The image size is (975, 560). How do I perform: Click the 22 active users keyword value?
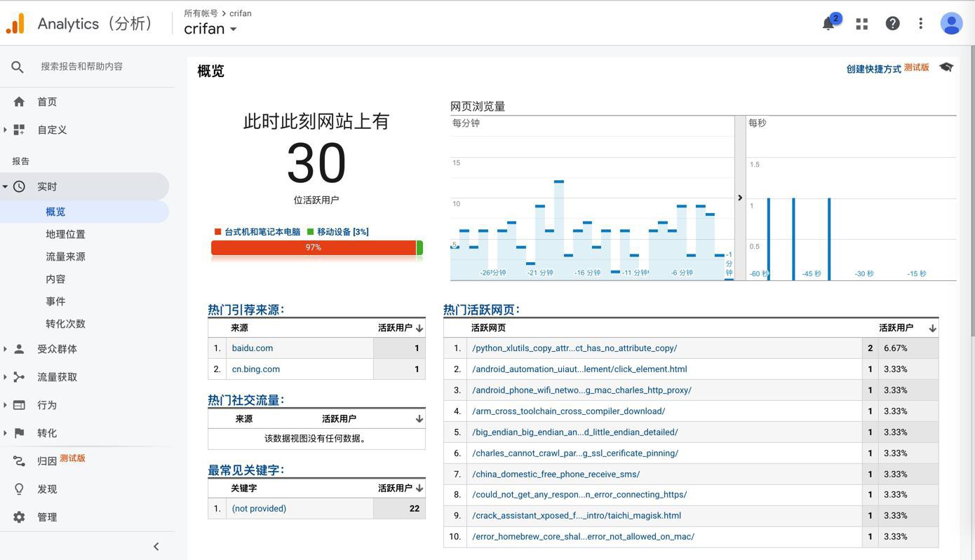(x=415, y=509)
